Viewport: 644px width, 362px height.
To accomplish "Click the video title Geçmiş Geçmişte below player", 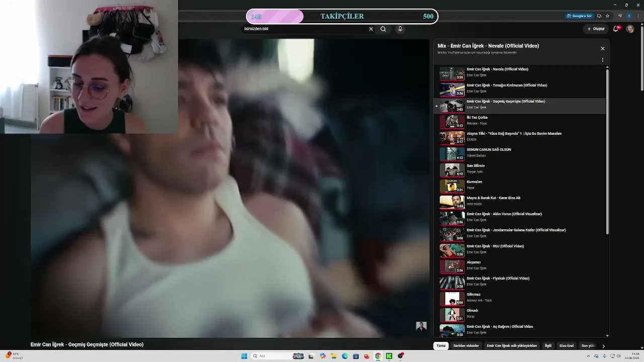I will tap(87, 344).
